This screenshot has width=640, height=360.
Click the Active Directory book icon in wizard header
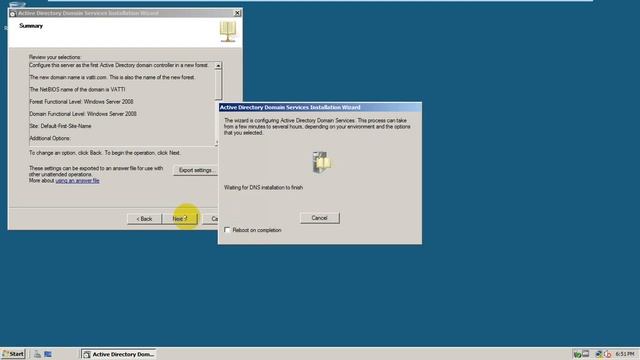coord(228,31)
